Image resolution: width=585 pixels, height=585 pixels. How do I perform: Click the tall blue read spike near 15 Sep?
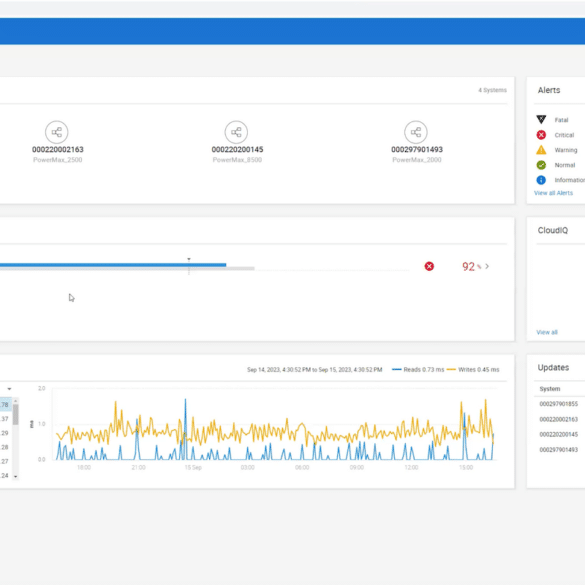coord(185,429)
